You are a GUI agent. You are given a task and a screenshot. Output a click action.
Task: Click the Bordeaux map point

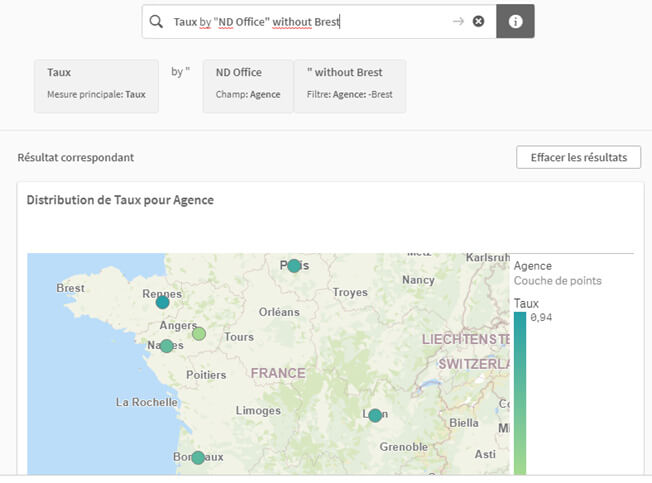[x=198, y=458]
